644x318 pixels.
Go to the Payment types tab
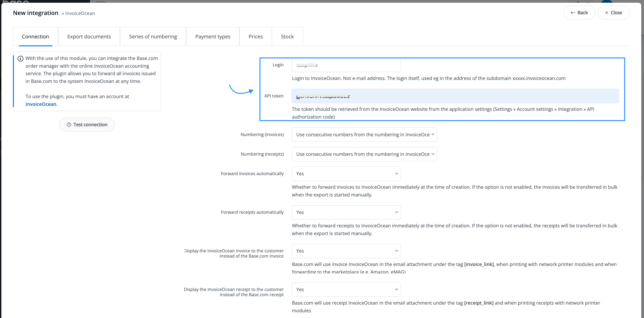click(212, 37)
